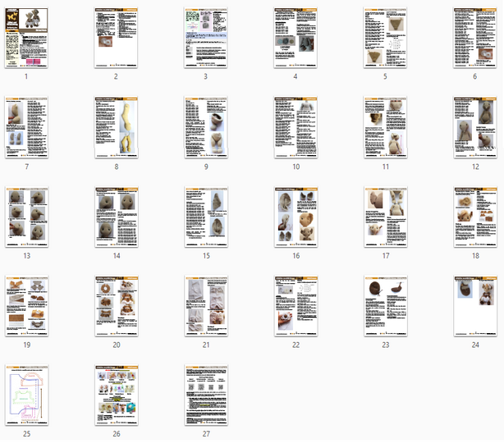Screen dimensions: 504x443
Task: Open the cover page thumbnail numbered 1
Action: point(26,37)
